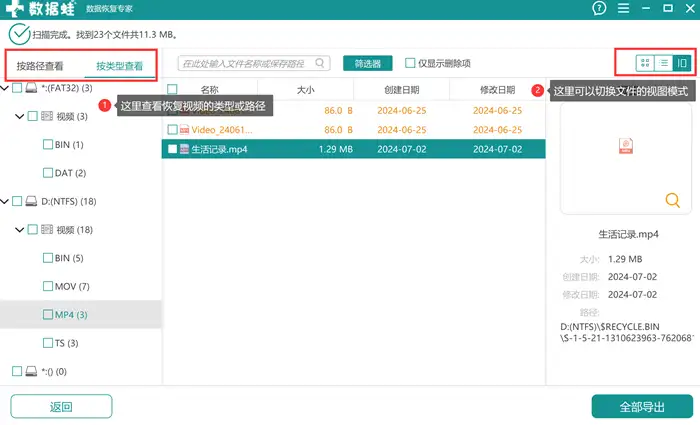Click the *:(FAT32) drive icon
The width and height of the screenshot is (700, 425).
tap(31, 88)
